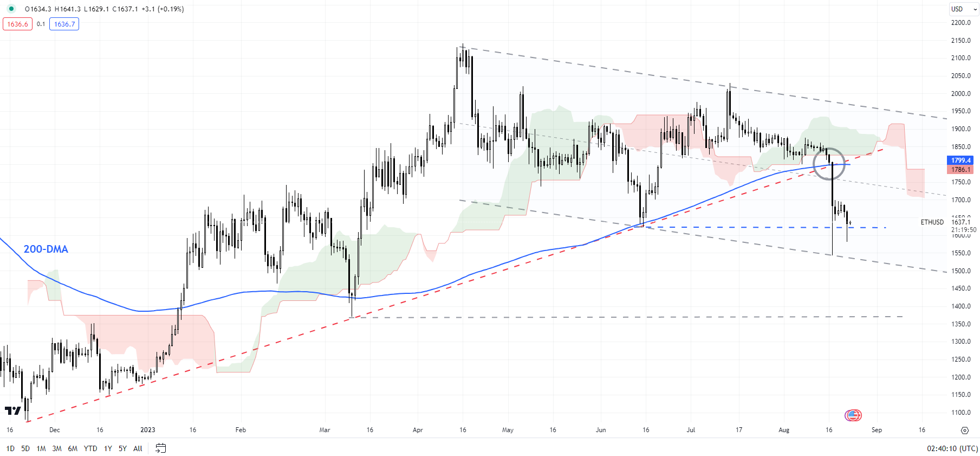Select the All time range
The image size is (980, 456).
(138, 448)
